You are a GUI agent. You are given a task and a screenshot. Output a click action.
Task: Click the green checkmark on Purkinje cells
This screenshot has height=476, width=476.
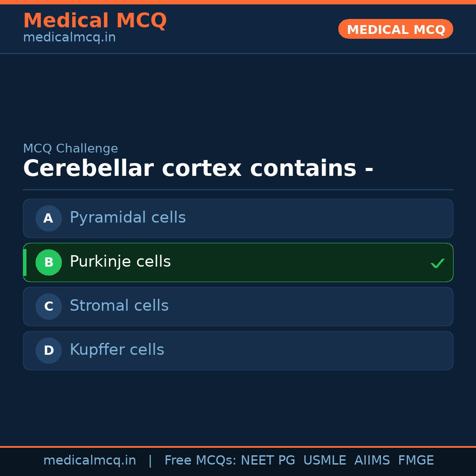[437, 263]
